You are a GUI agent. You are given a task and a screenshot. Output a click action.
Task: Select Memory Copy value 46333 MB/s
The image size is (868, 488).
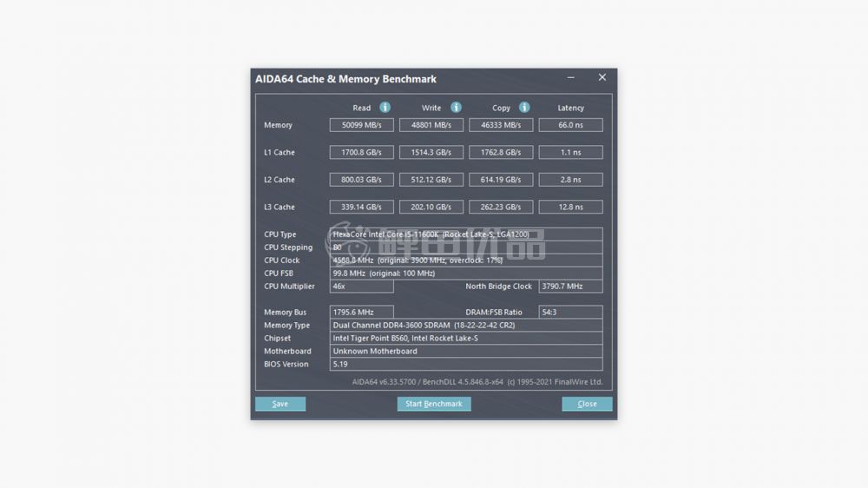point(501,125)
